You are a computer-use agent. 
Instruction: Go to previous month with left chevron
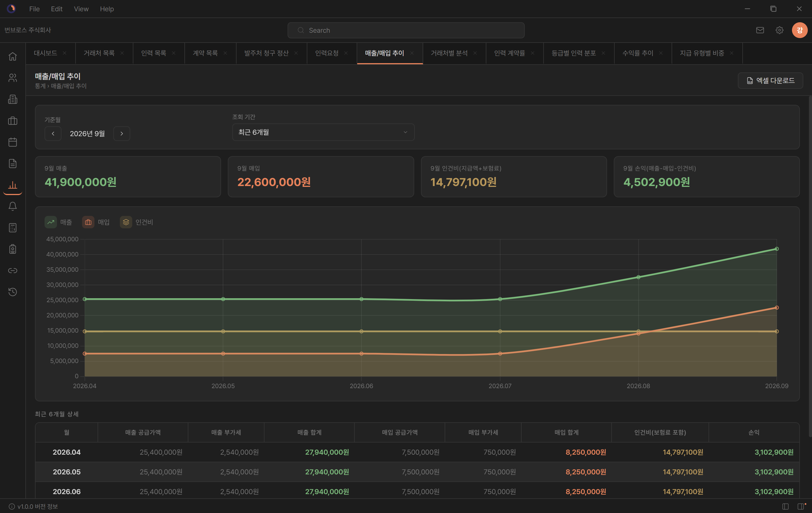click(53, 134)
